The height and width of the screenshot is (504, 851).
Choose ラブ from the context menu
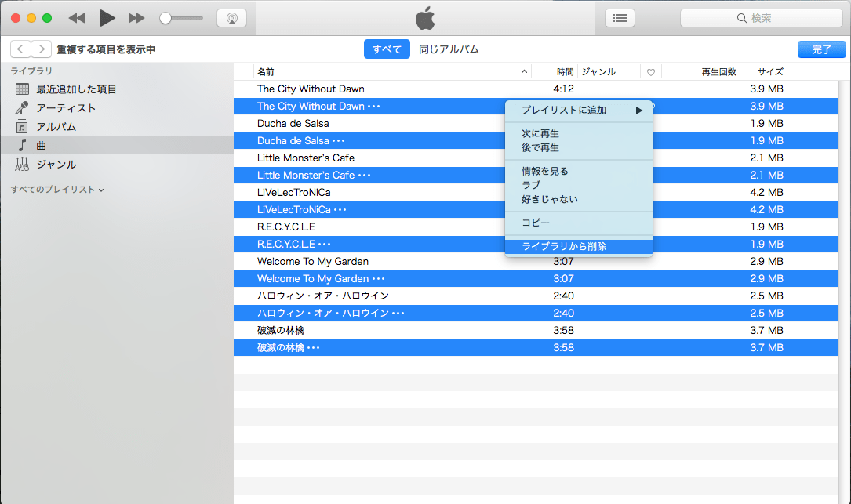(x=579, y=185)
